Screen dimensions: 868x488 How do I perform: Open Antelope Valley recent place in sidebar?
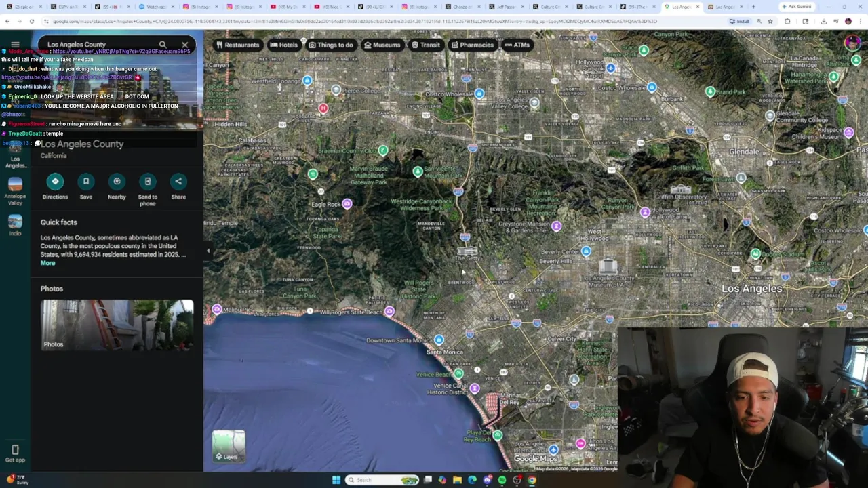coord(15,190)
